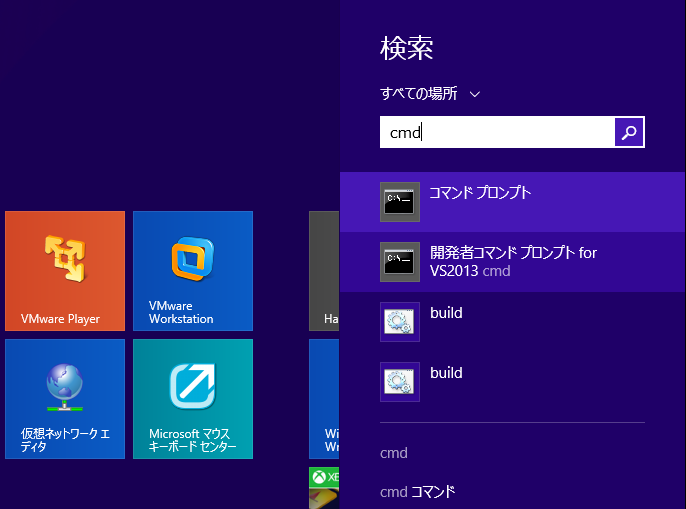The image size is (686, 509).
Task: Click the コマンド プロンプト console icon
Action: click(400, 202)
